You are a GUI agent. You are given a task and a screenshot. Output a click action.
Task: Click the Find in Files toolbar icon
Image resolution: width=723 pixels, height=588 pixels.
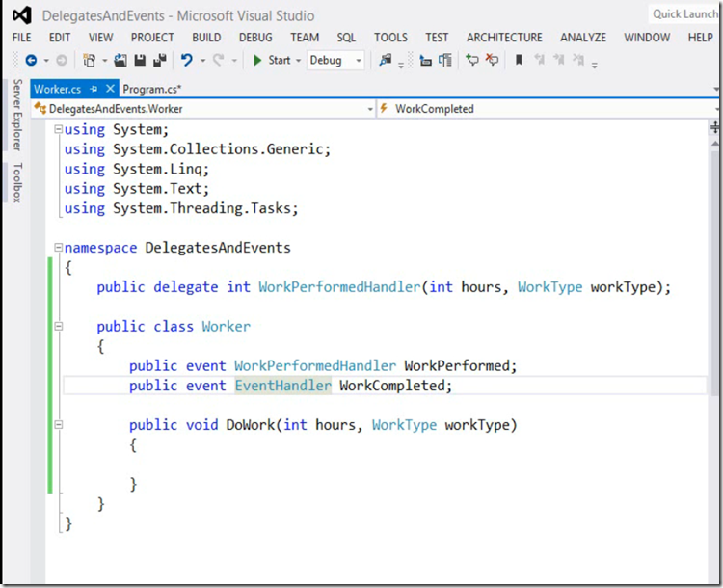click(385, 60)
